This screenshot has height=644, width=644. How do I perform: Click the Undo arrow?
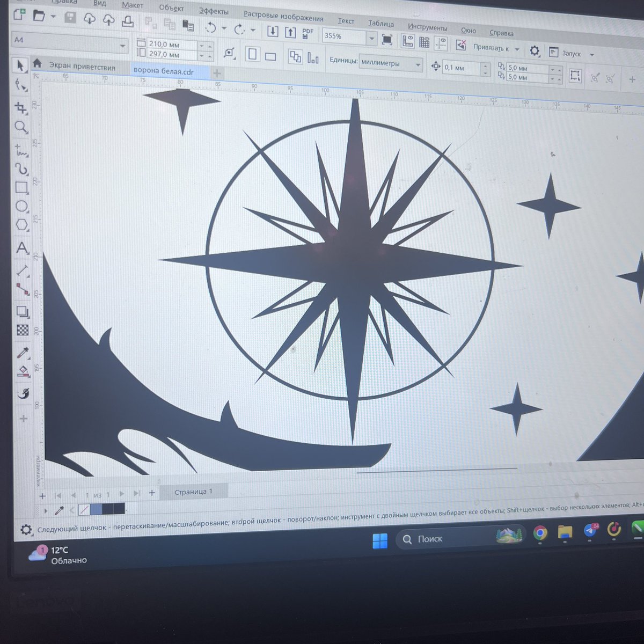211,27
